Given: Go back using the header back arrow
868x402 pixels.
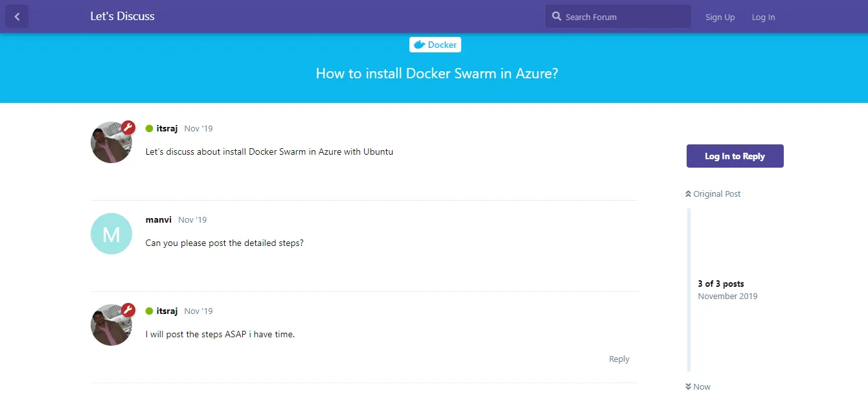Looking at the screenshot, I should [17, 17].
